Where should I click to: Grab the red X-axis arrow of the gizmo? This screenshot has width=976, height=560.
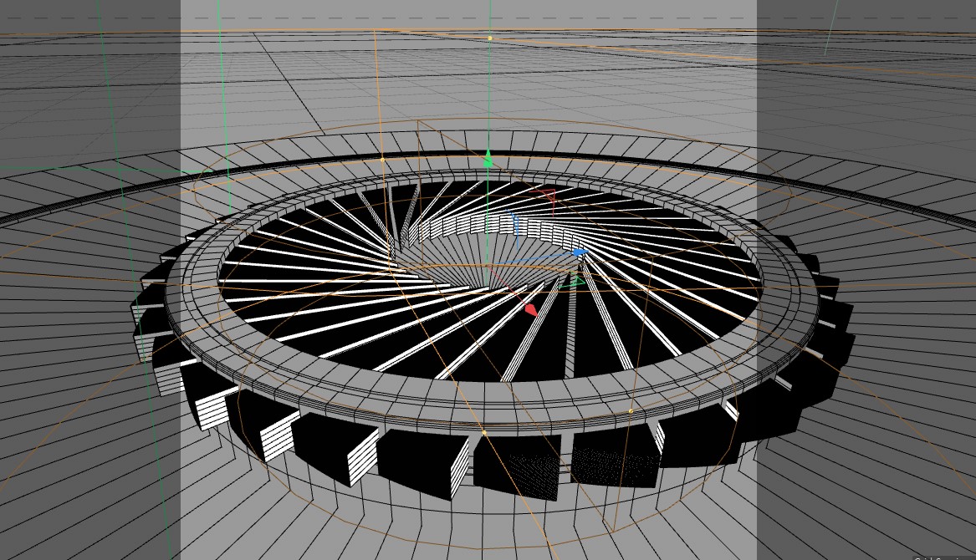pos(530,309)
